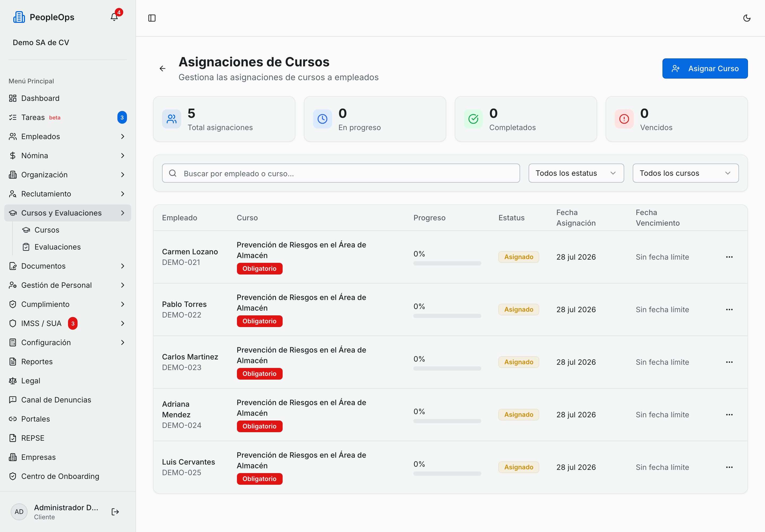The image size is (765, 532).
Task: Click employee ID DEMO-023
Action: [x=182, y=367]
